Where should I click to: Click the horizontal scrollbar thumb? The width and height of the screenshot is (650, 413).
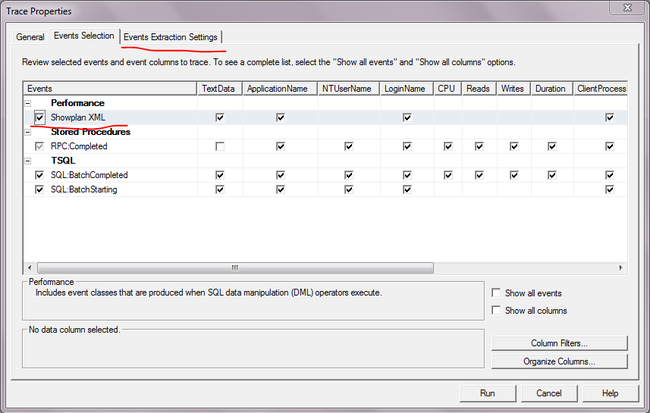pos(235,268)
